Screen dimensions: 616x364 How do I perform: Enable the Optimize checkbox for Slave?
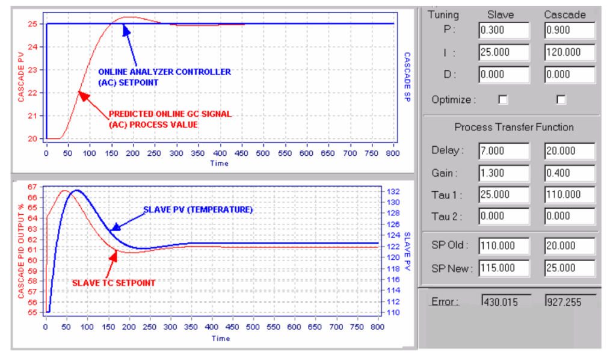(x=503, y=100)
